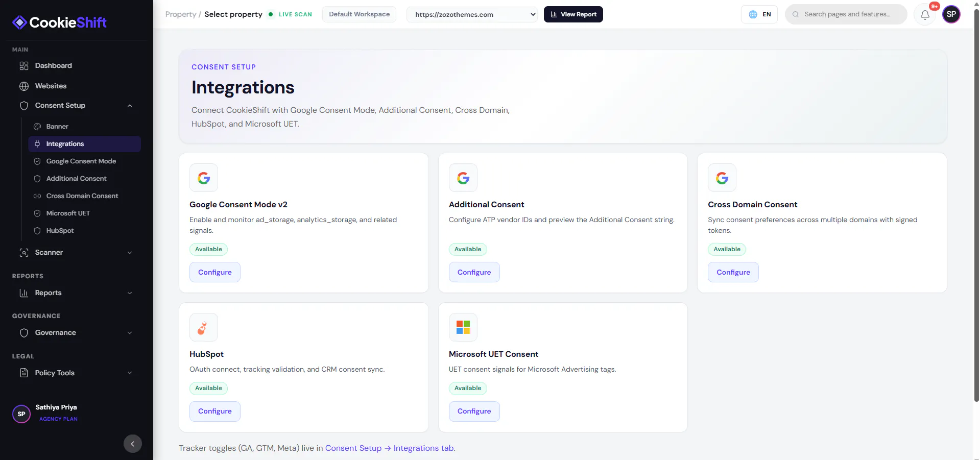This screenshot has height=460, width=980.
Task: Configure Cross Domain Consent integration
Action: tap(733, 272)
